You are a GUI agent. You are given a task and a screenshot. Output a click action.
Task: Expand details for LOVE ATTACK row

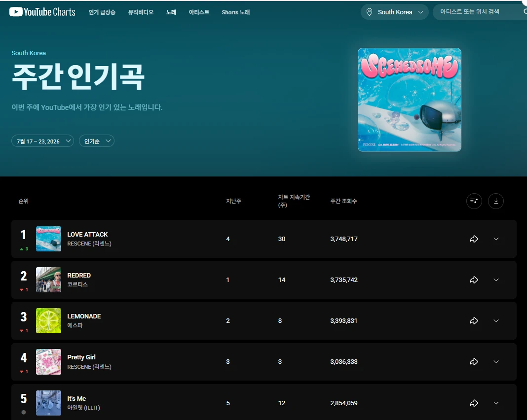496,239
